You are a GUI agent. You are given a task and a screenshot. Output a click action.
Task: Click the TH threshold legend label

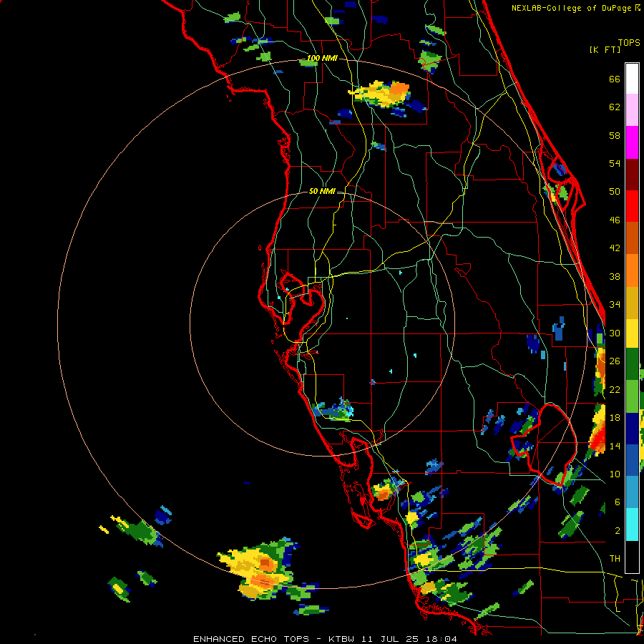pyautogui.click(x=615, y=559)
